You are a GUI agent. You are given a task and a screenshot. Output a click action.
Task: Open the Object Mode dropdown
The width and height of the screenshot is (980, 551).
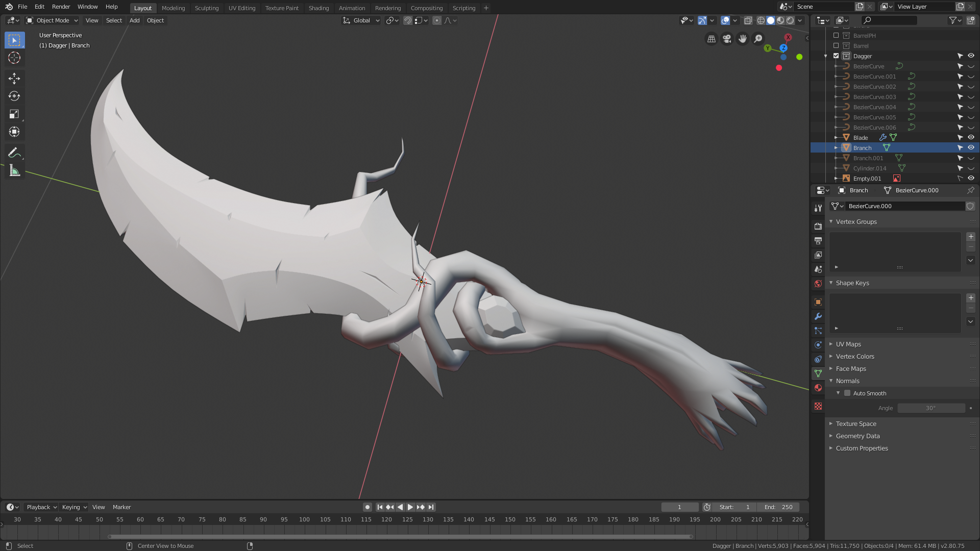point(52,20)
